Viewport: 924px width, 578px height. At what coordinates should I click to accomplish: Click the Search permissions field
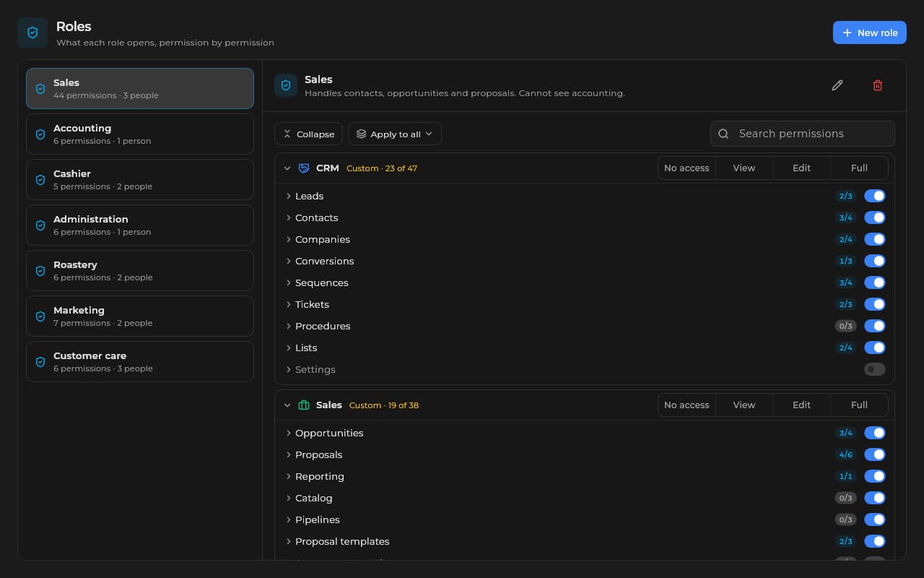click(x=803, y=134)
